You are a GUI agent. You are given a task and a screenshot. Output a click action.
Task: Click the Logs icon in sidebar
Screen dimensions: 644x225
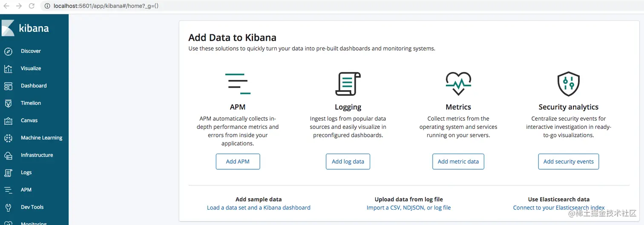pos(8,173)
